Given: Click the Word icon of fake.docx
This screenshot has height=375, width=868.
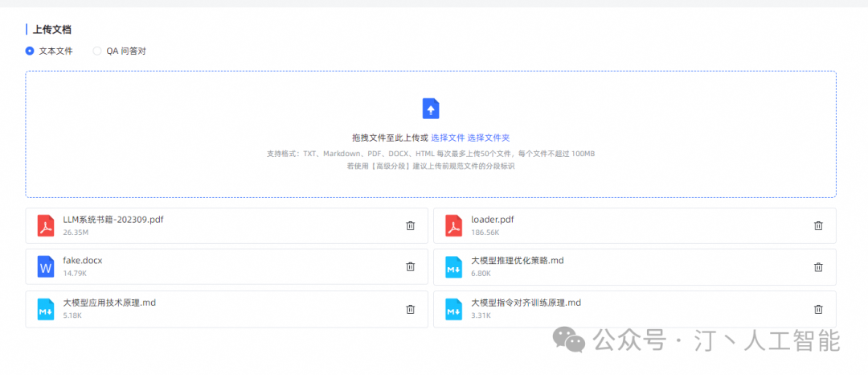Looking at the screenshot, I should pos(46,266).
